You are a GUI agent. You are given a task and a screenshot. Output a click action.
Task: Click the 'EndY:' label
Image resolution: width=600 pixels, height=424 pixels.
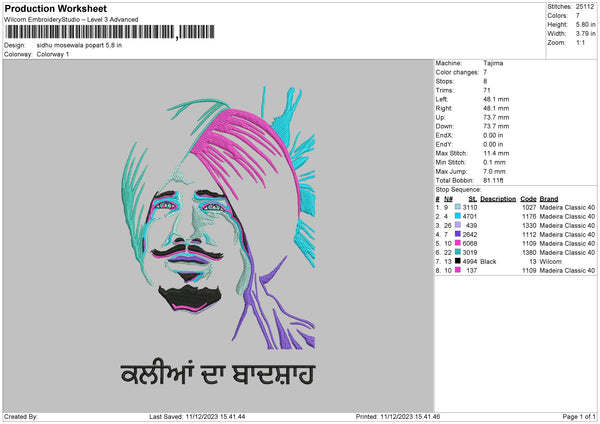click(x=444, y=144)
